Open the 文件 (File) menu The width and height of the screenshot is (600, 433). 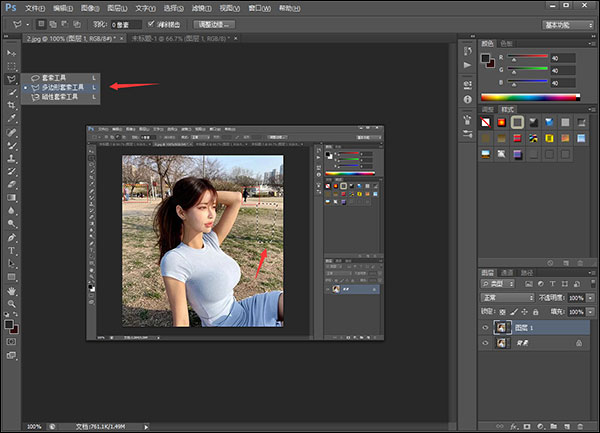(x=36, y=6)
